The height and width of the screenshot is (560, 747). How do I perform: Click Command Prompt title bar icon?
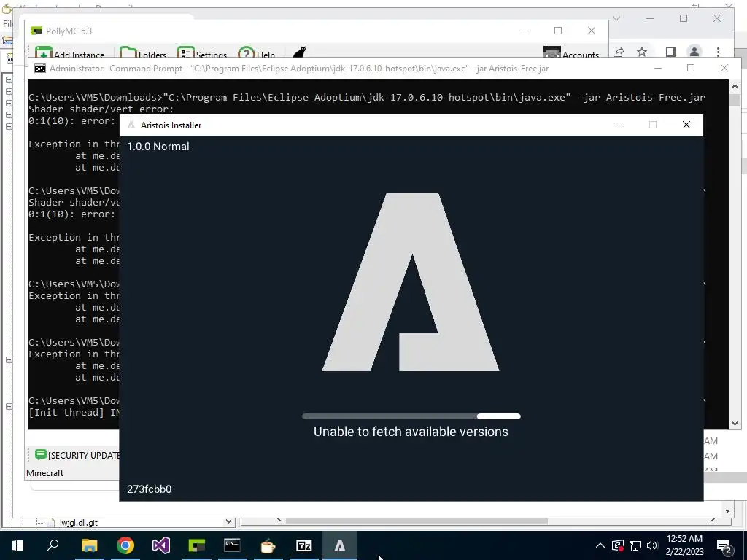click(40, 69)
